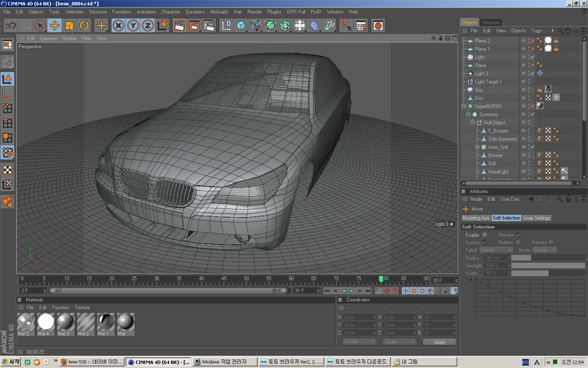The height and width of the screenshot is (368, 588).
Task: Select the Soft Selection tab
Action: pyautogui.click(x=506, y=218)
